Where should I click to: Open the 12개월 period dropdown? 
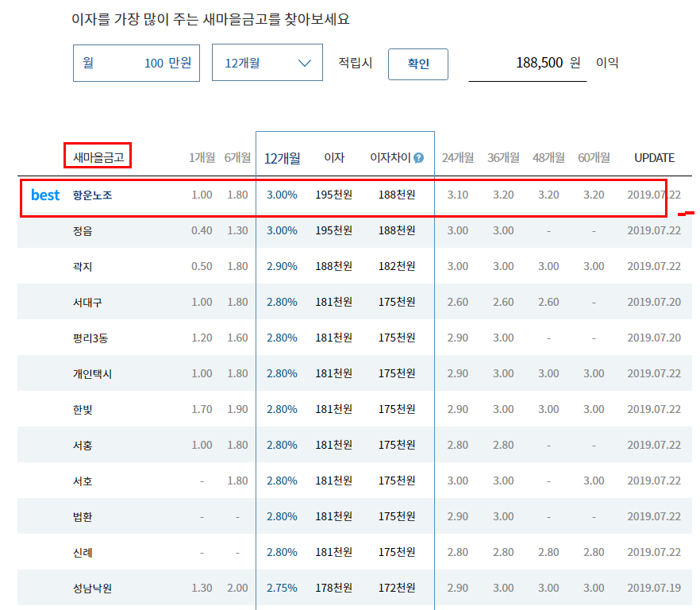pyautogui.click(x=267, y=63)
